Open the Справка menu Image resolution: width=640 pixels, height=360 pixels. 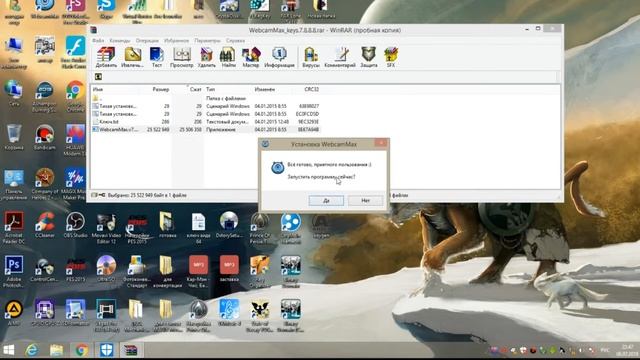tap(236, 40)
